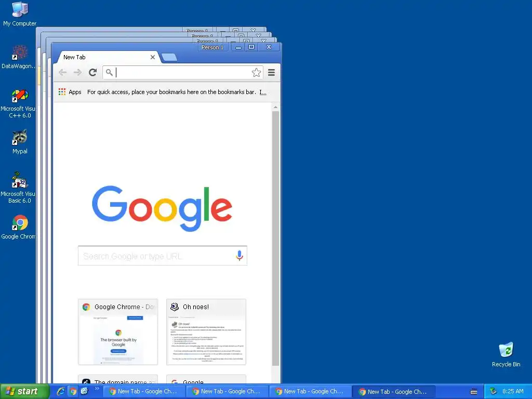The width and height of the screenshot is (532, 399).
Task: Open the Apps grid shortcut
Action: [70, 92]
